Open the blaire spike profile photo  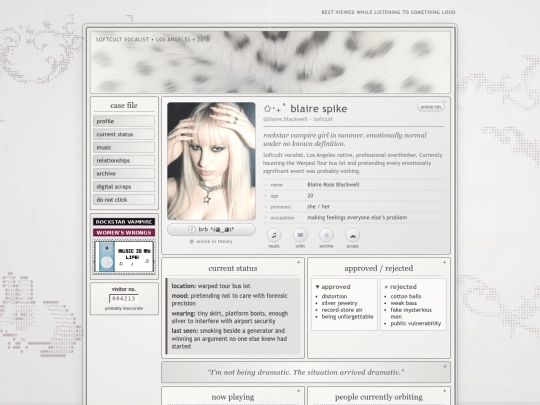[x=211, y=161]
